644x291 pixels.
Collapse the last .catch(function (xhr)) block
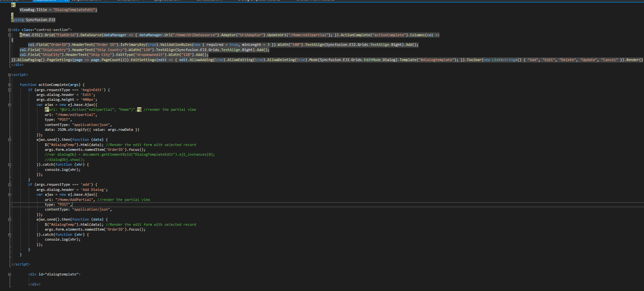[x=10, y=234]
